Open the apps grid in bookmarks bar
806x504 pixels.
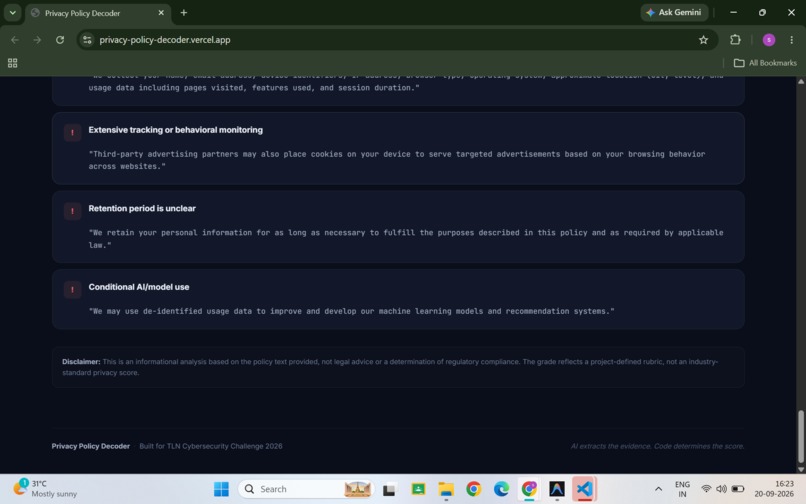(12, 63)
